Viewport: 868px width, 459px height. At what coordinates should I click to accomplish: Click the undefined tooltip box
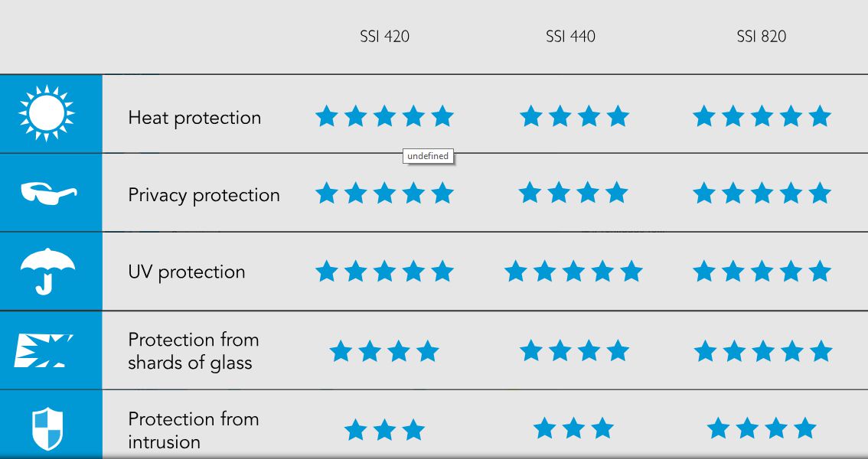tap(428, 156)
